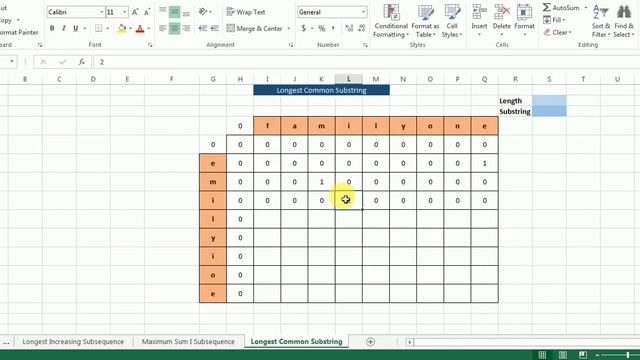Align text right
The height and width of the screenshot is (360, 640).
click(x=186, y=29)
